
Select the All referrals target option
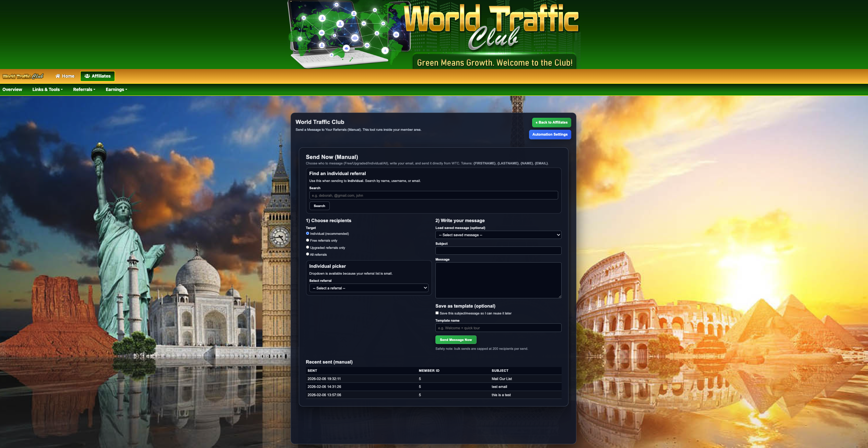tap(307, 254)
